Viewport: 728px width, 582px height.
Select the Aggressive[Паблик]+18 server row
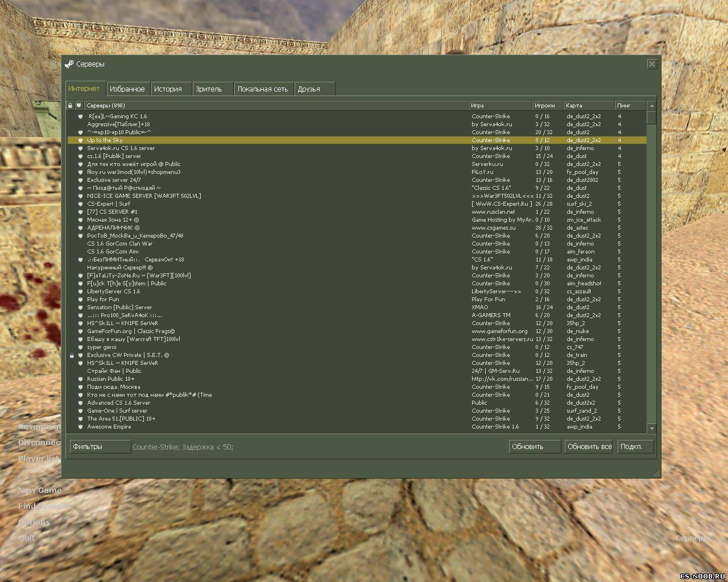[357, 124]
